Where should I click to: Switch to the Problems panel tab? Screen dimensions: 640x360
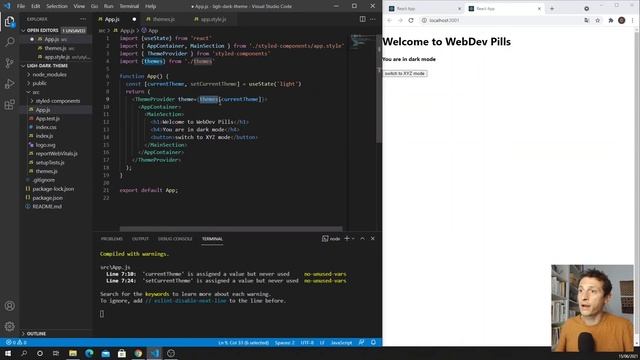click(x=111, y=239)
